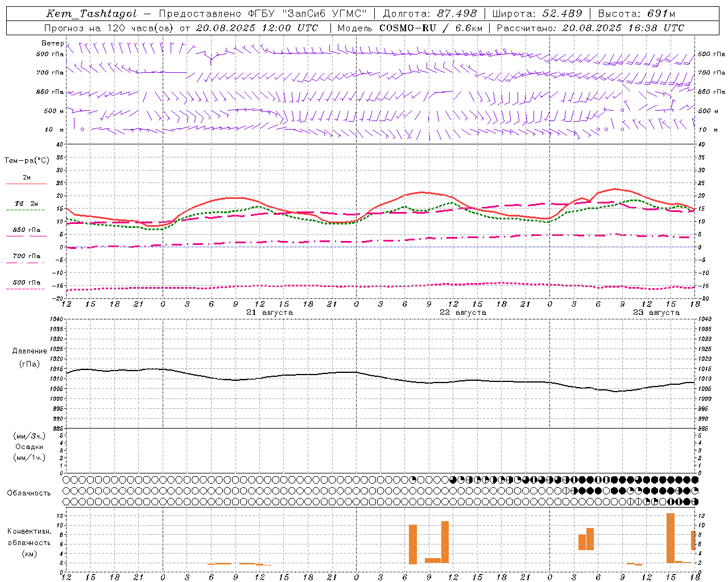Click the Давление panel label
The image size is (728, 582).
[x=30, y=351]
